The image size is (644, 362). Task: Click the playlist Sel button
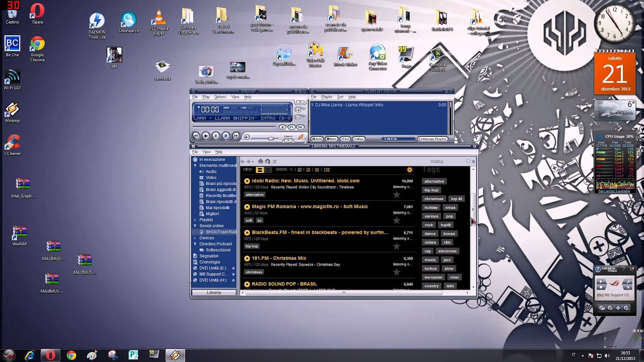point(345,139)
